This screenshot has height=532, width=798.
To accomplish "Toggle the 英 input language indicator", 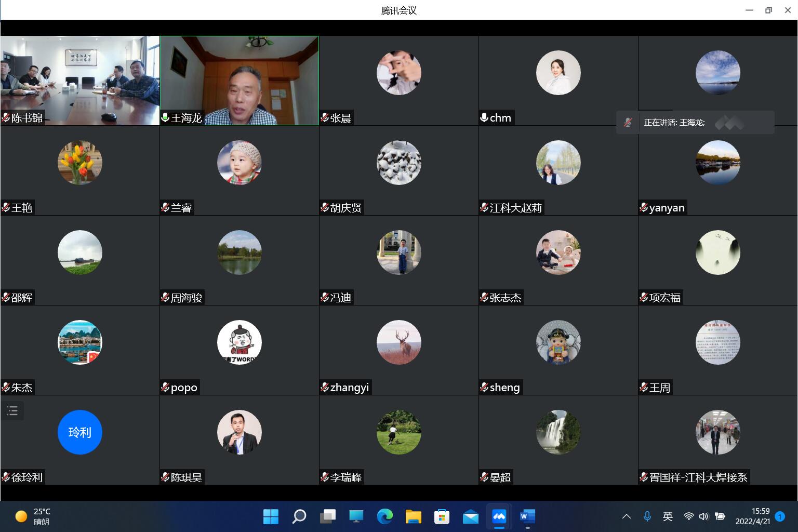I will pos(668,516).
